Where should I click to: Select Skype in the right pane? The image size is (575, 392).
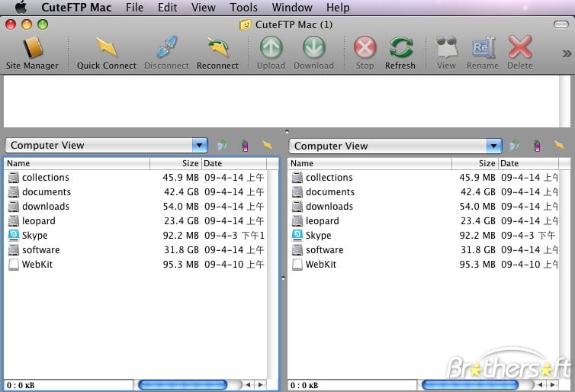pos(423,236)
